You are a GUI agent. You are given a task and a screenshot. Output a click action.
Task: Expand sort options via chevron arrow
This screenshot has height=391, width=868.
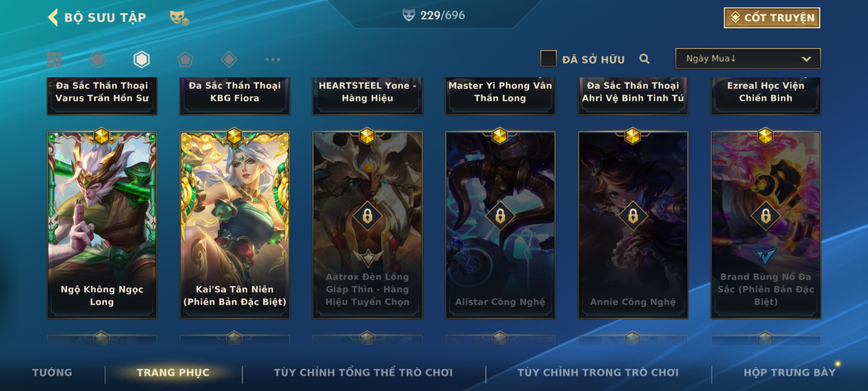point(807,59)
